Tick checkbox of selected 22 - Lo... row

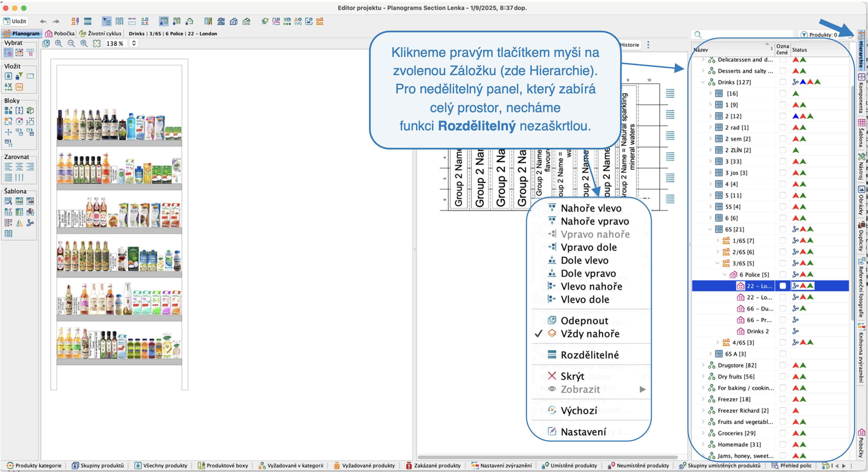point(783,286)
